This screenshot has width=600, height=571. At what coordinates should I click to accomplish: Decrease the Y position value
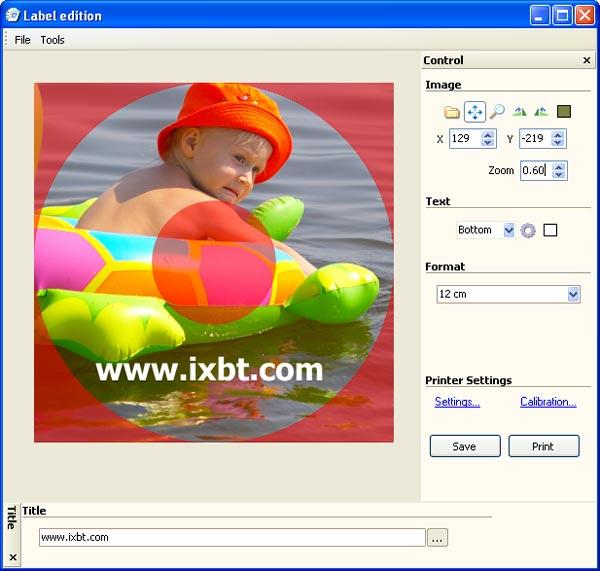(558, 142)
